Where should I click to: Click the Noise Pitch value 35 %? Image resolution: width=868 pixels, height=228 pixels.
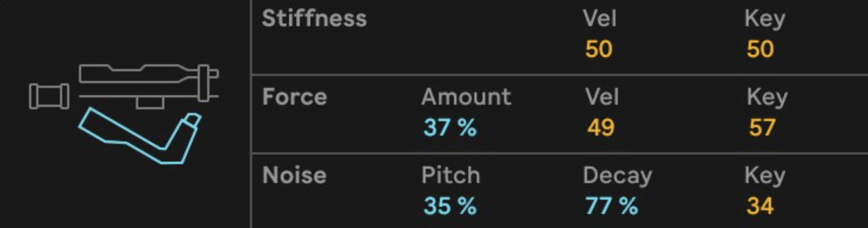pyautogui.click(x=450, y=206)
